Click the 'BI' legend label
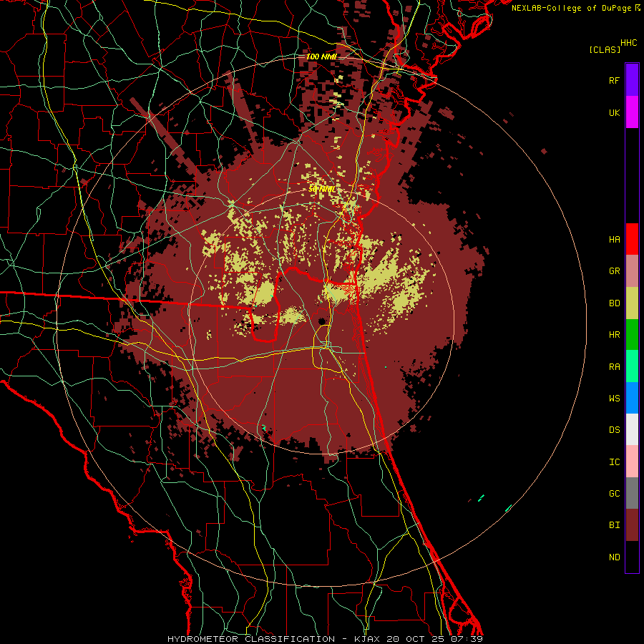The height and width of the screenshot is (644, 644). 614,525
